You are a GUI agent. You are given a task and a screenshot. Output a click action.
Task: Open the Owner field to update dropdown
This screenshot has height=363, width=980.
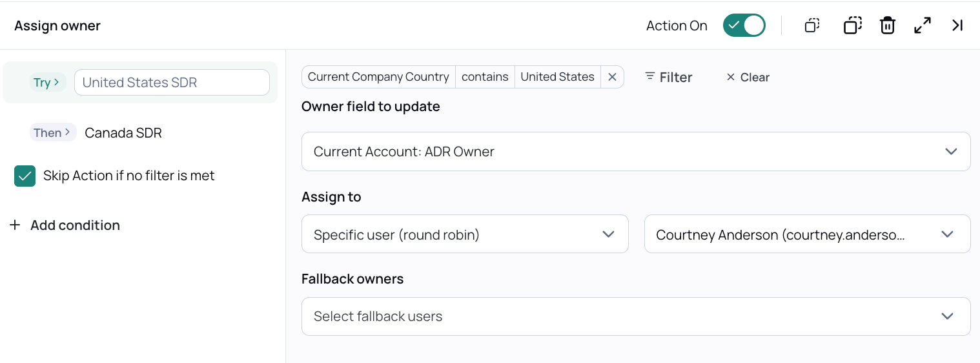pyautogui.click(x=635, y=152)
